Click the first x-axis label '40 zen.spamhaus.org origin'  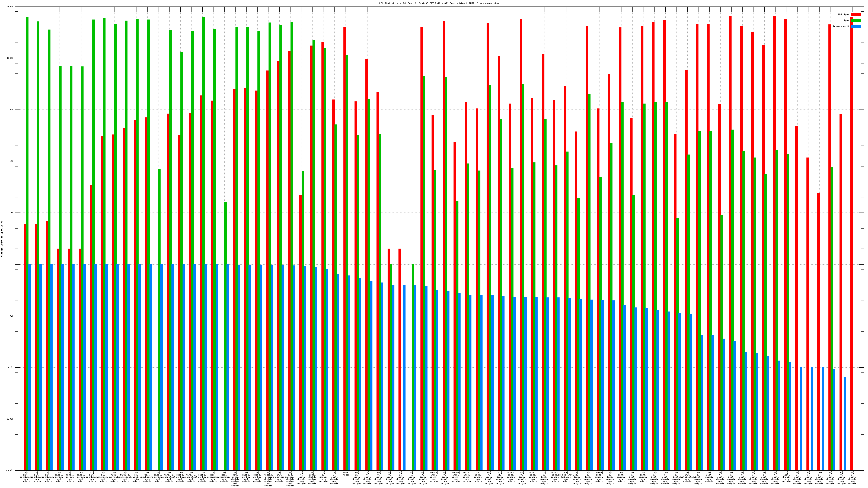[x=26, y=477]
